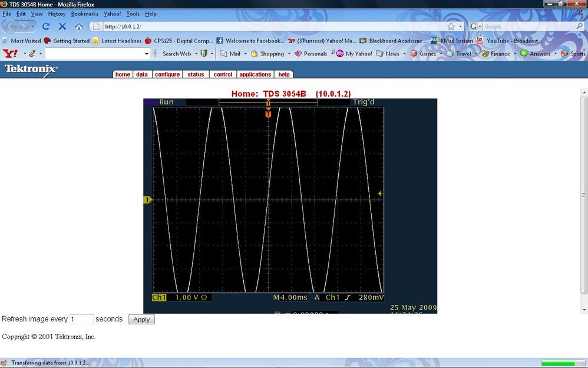Image resolution: width=588 pixels, height=368 pixels.
Task: Open Yahoo Answers toolbar button
Action: pos(536,54)
